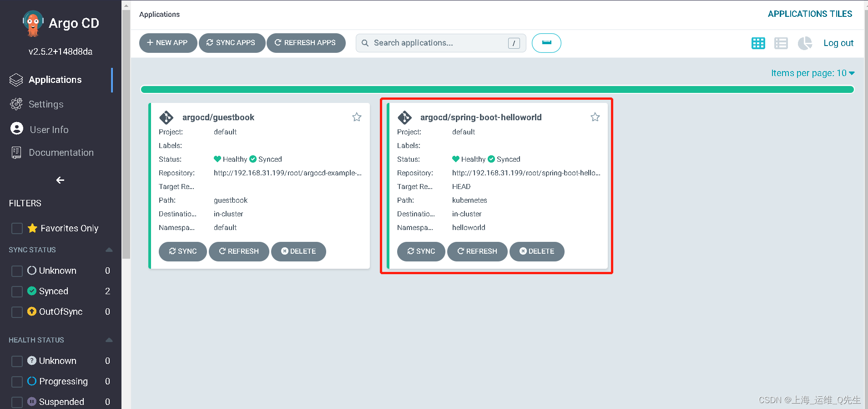
Task: Open spring-boot-helloworld repository URL link
Action: pos(526,173)
